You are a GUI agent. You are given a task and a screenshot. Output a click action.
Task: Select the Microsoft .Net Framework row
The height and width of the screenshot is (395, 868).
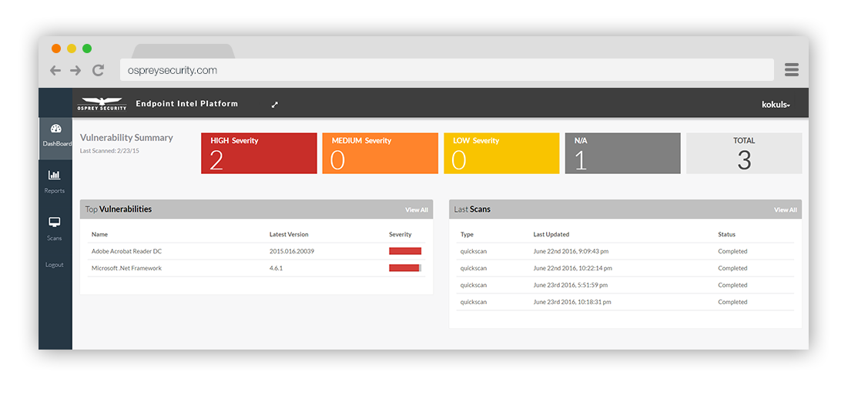(x=256, y=268)
